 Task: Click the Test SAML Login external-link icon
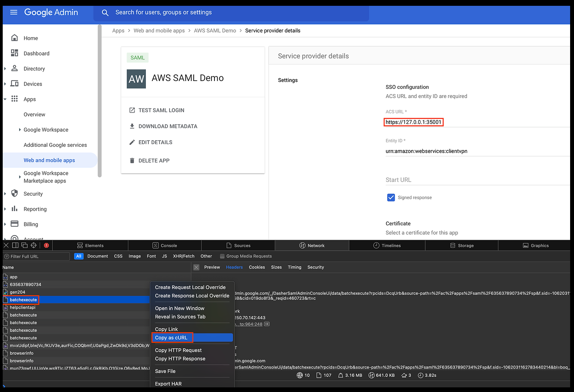(x=132, y=110)
